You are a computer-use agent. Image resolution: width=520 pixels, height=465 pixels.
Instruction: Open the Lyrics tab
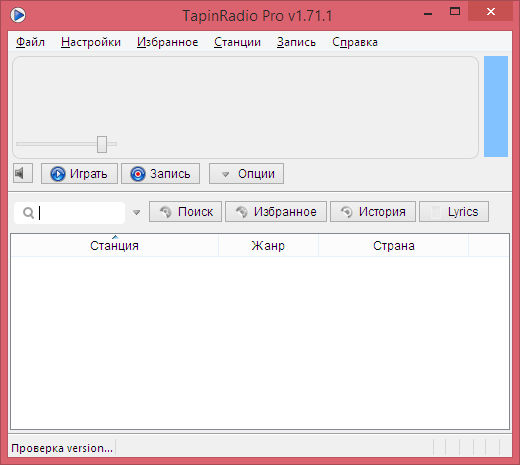coord(454,212)
